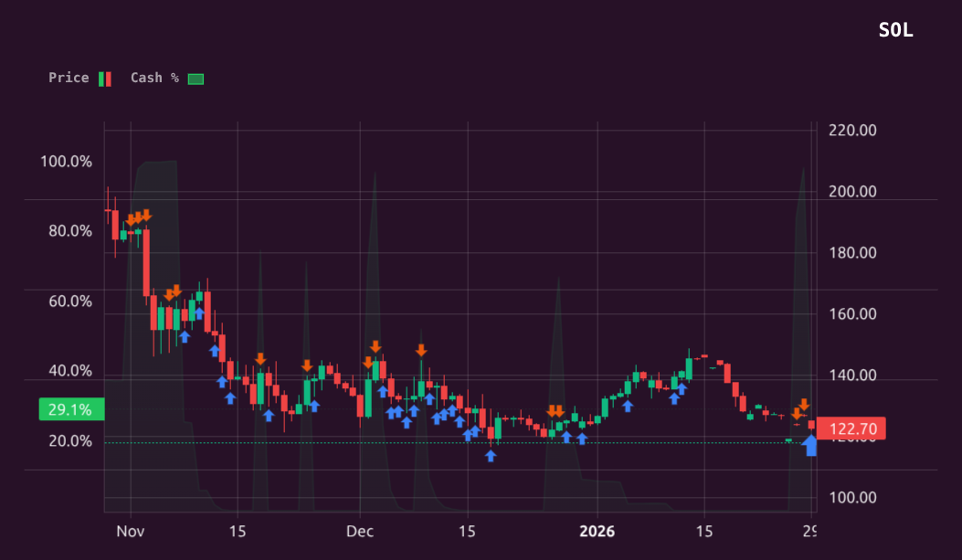This screenshot has height=560, width=962.
Task: Click the SOL ticker symbol label
Action: click(895, 30)
